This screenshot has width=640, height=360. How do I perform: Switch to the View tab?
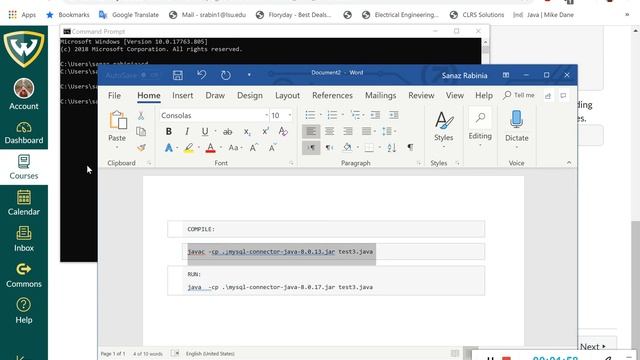(455, 96)
